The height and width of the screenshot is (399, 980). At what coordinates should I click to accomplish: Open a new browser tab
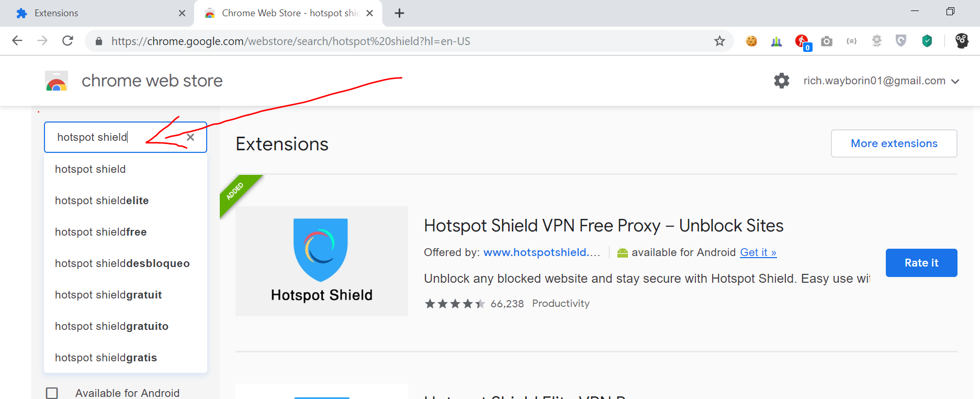pyautogui.click(x=400, y=13)
